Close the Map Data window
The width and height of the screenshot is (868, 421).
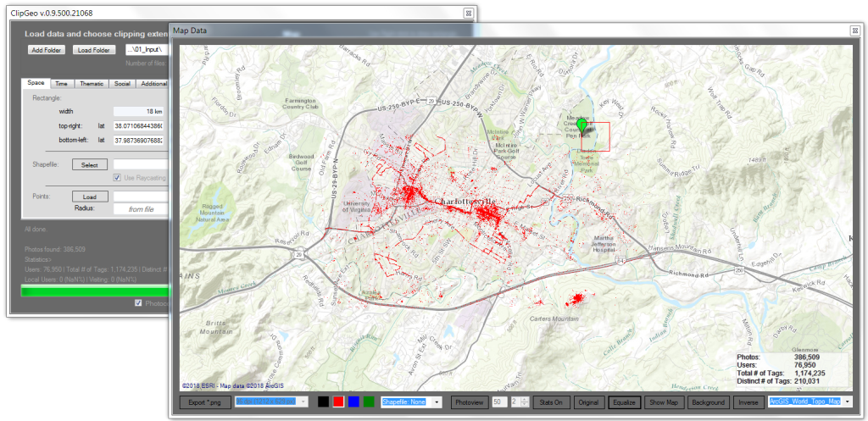coord(854,30)
